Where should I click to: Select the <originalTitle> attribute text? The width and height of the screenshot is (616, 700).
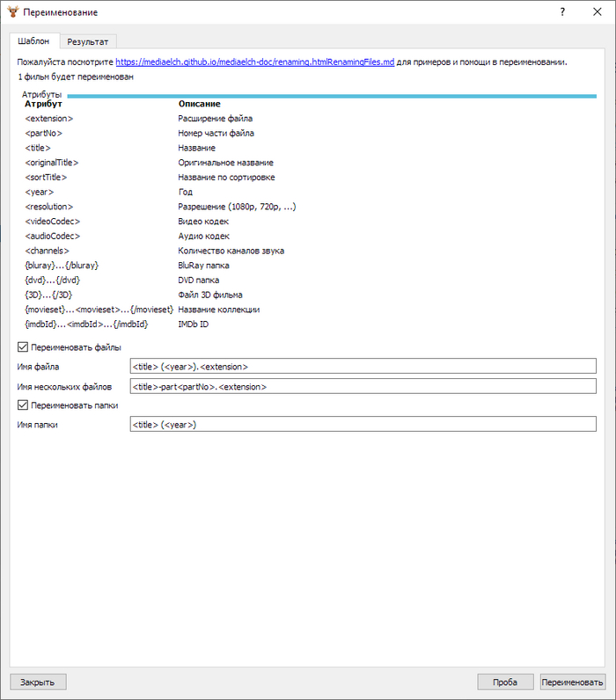(x=52, y=163)
